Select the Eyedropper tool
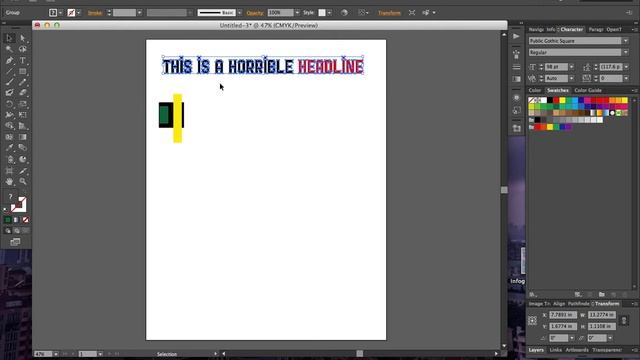 point(9,148)
